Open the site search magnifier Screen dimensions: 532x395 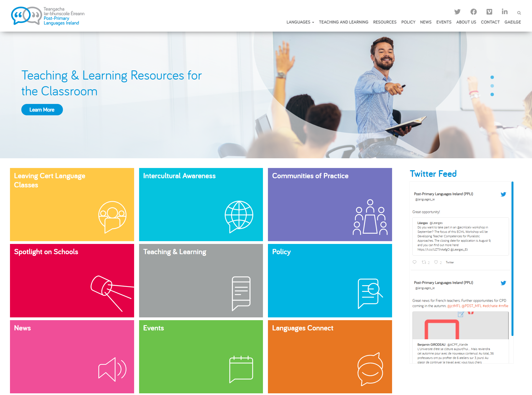tap(519, 13)
